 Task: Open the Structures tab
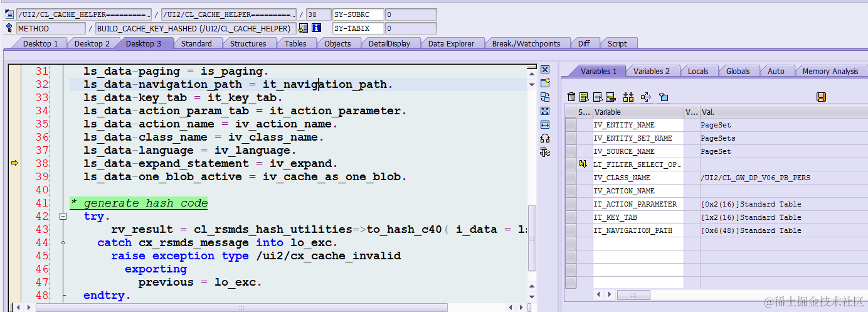(248, 43)
